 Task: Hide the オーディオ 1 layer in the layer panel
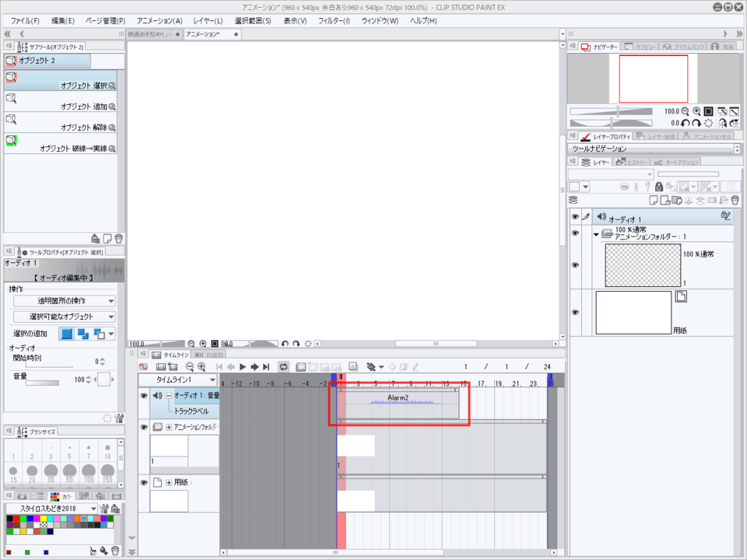[576, 216]
